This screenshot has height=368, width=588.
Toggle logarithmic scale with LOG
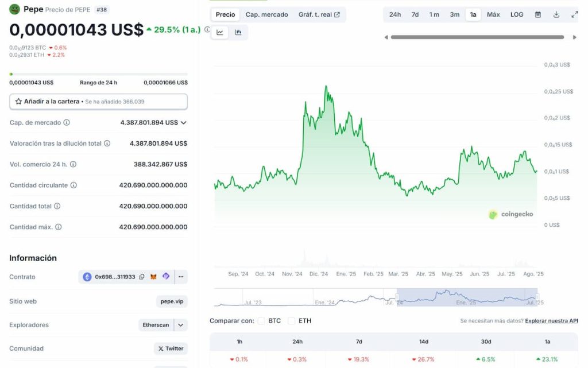(516, 14)
